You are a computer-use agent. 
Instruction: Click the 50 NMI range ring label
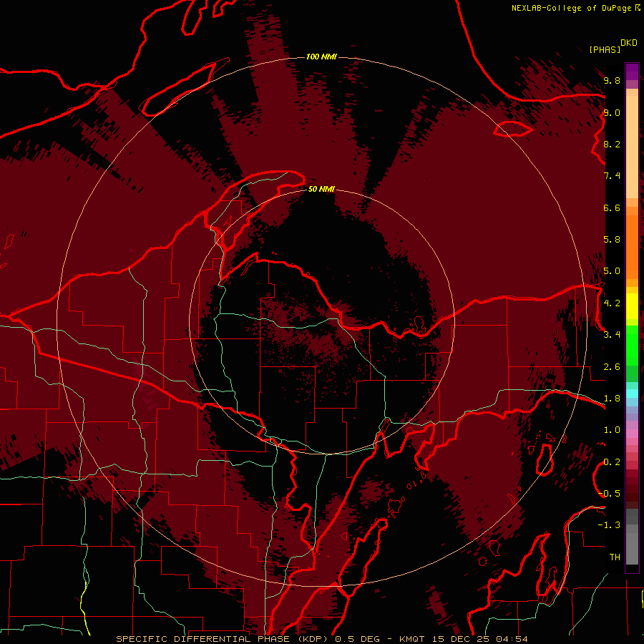pos(321,190)
